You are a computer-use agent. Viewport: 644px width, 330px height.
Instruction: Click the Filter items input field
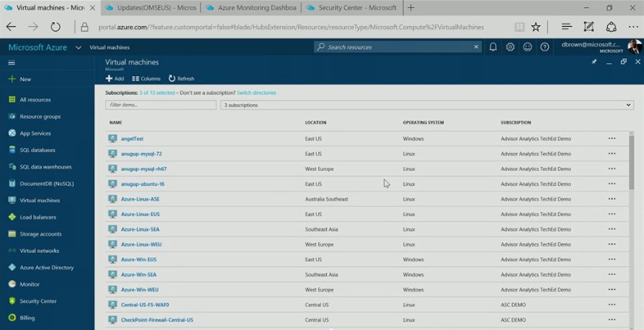point(161,105)
